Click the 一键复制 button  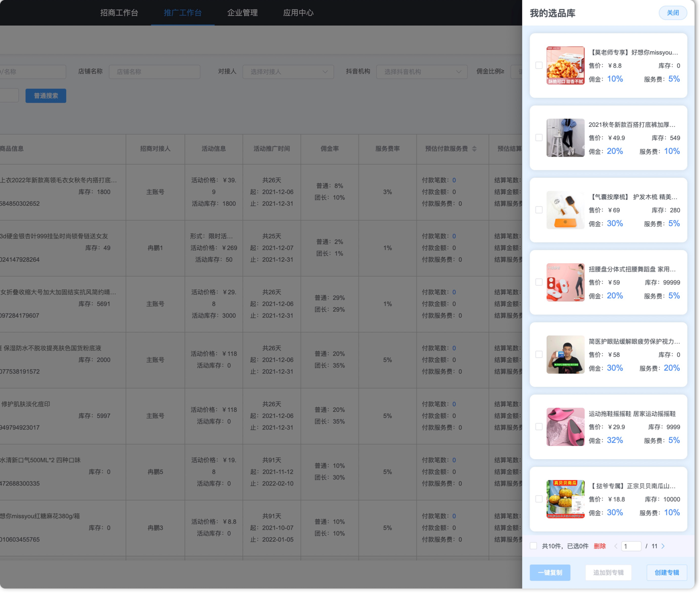550,573
